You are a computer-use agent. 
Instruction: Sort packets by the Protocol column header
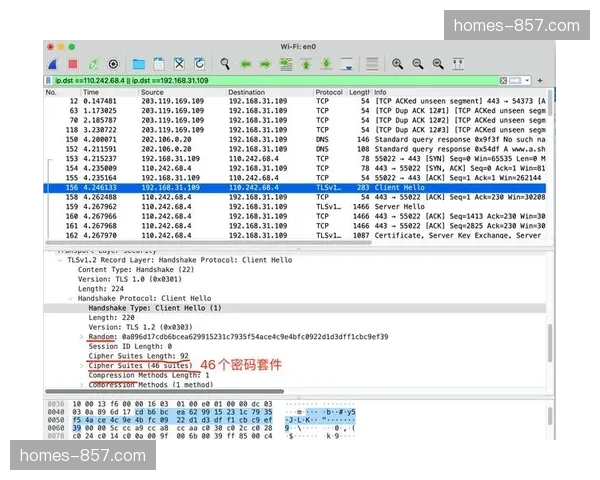[329, 92]
